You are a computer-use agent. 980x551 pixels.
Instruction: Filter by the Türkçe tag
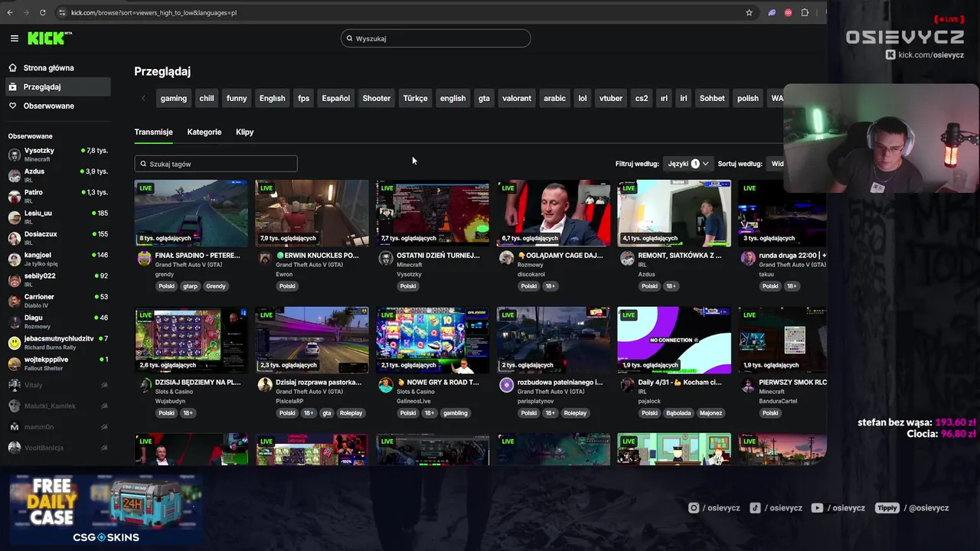tap(415, 98)
